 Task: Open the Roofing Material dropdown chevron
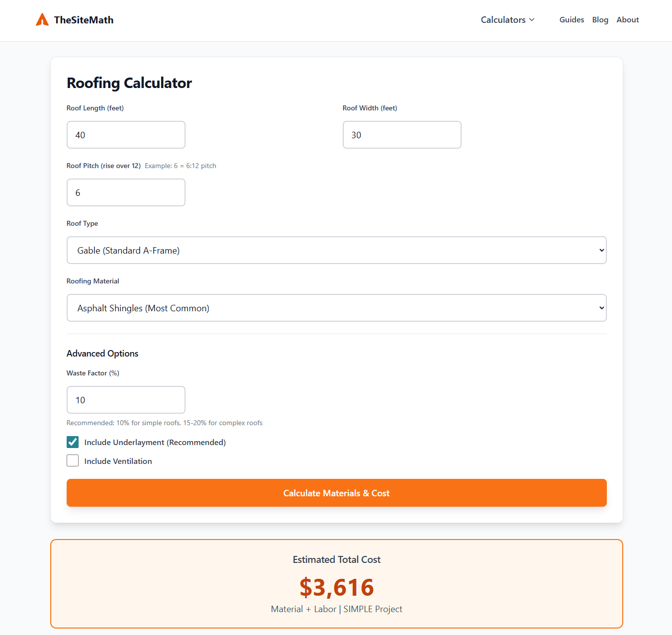pos(601,308)
